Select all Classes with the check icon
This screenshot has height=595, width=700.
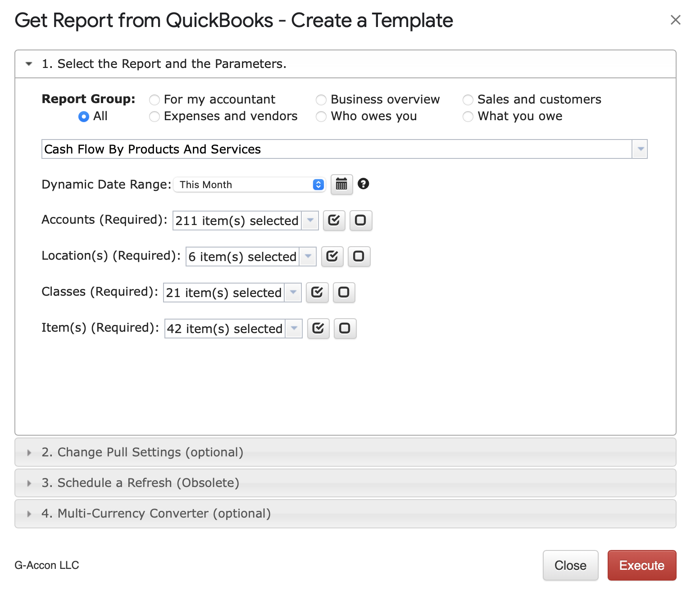[x=317, y=293]
